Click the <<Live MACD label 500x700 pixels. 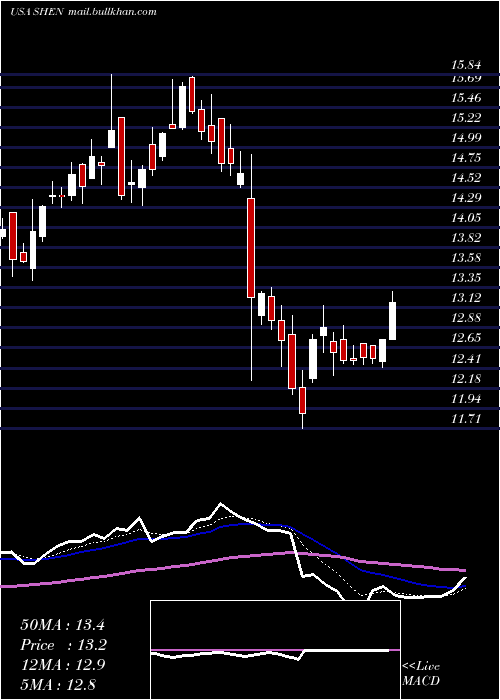click(421, 674)
